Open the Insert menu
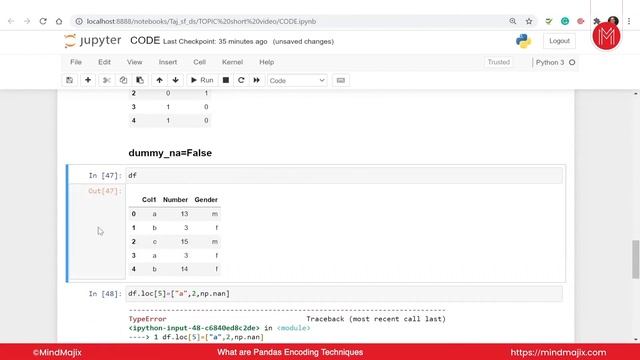The height and width of the screenshot is (360, 640). point(168,62)
